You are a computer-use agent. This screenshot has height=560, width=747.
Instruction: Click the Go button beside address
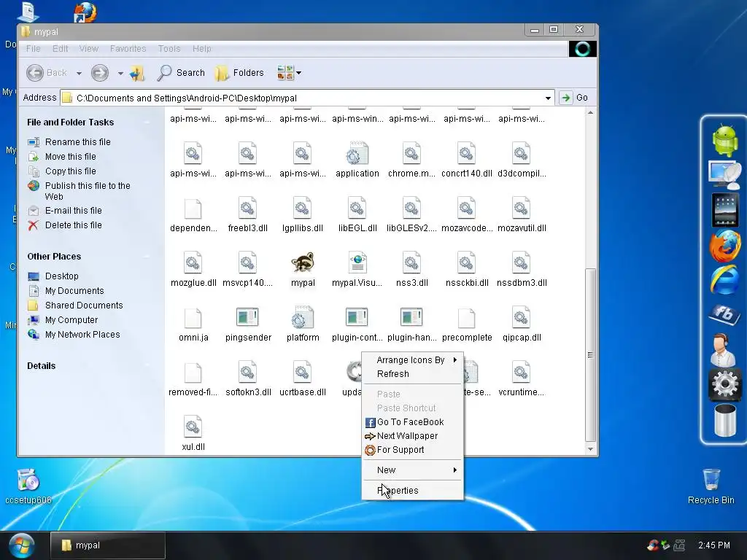pos(574,98)
